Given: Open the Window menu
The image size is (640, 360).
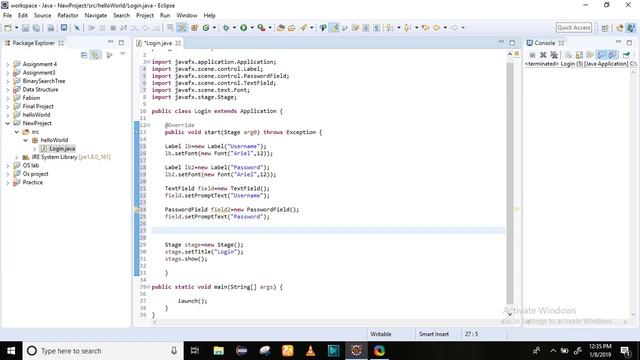Looking at the screenshot, I should pos(187,16).
